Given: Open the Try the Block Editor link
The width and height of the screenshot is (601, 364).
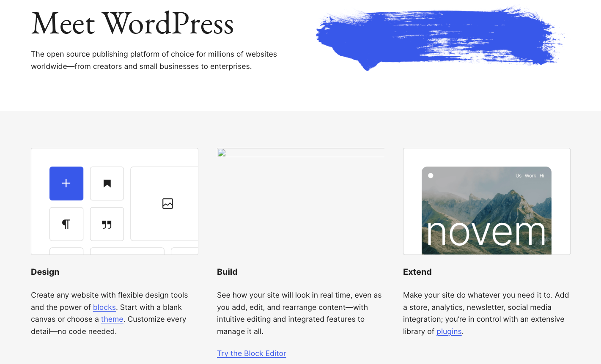Looking at the screenshot, I should (x=252, y=353).
